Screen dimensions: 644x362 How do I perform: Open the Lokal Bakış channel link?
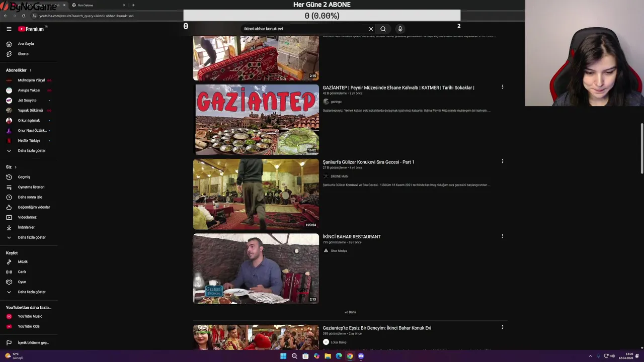point(338,342)
